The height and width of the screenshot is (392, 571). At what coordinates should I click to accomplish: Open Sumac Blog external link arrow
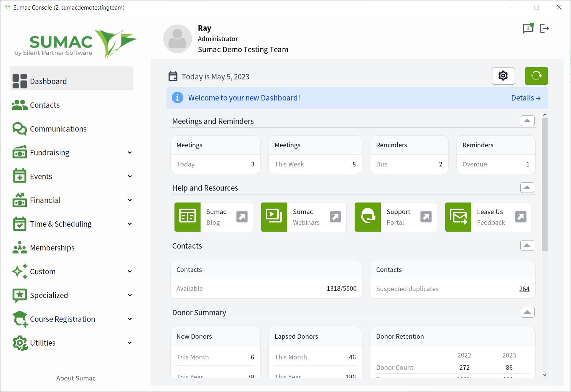[x=242, y=217]
